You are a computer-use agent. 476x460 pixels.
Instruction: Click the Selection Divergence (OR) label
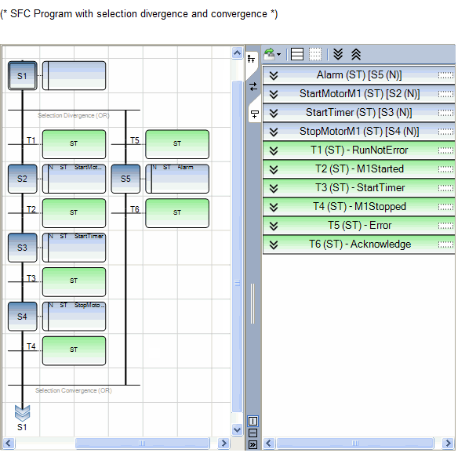(x=74, y=116)
